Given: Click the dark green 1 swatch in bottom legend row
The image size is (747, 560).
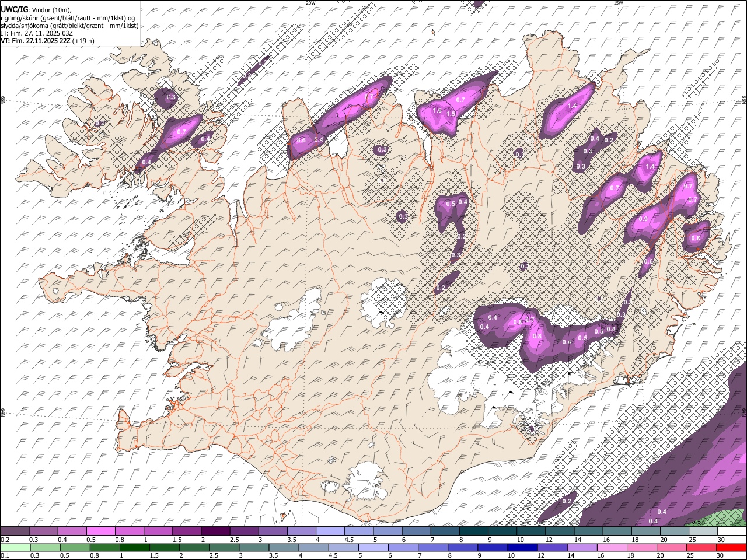Looking at the screenshot, I should pyautogui.click(x=134, y=548).
